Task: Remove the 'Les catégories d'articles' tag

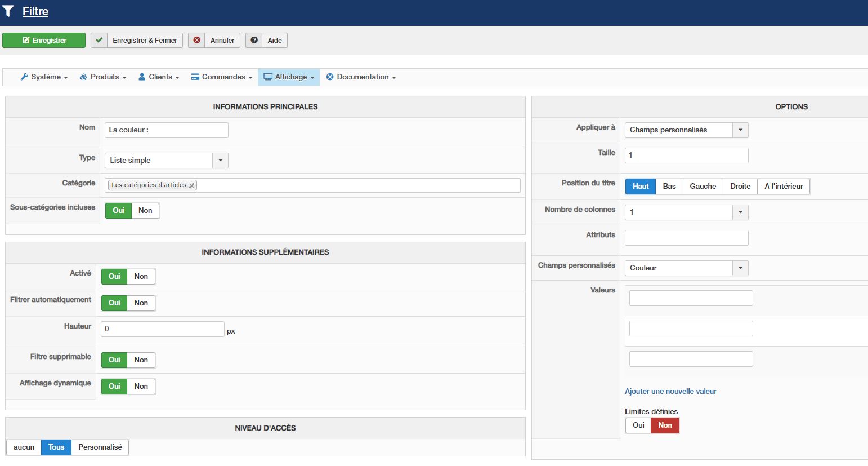Action: tap(192, 185)
